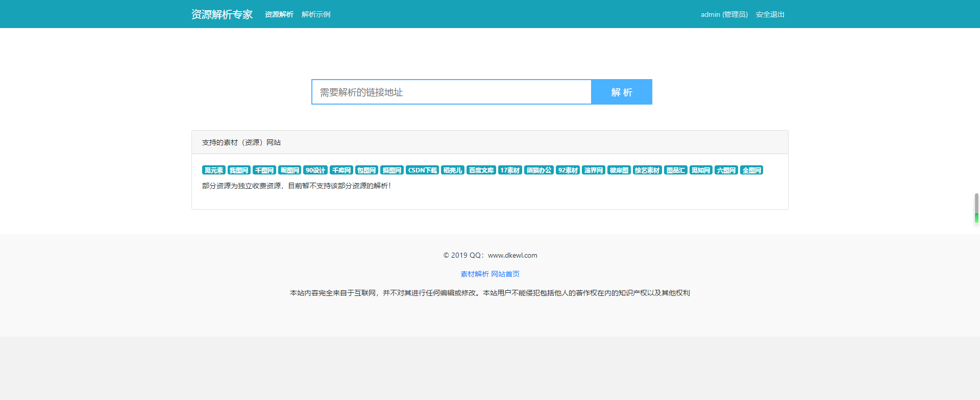
Task: Select the 稻壳儿 site tag
Action: 452,170
